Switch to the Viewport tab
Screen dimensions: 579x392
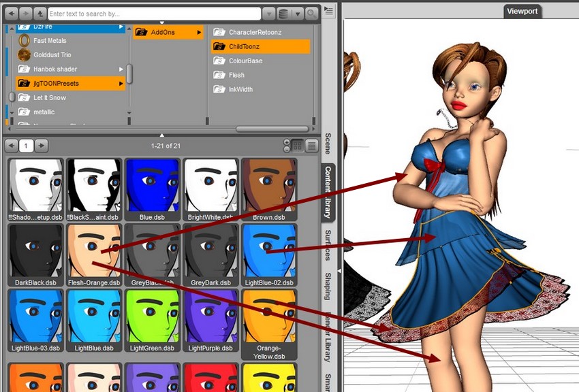click(522, 11)
